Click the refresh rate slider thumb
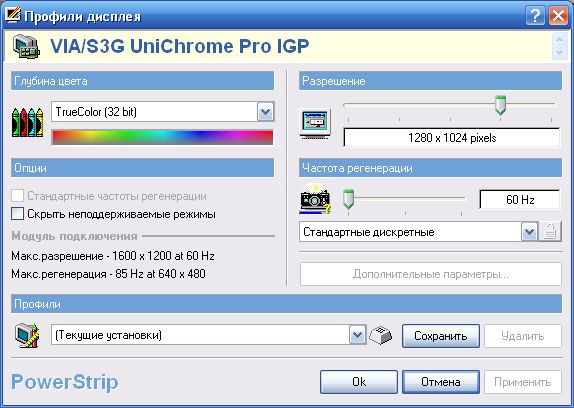Viewport: 574px width, 408px height. [x=348, y=199]
